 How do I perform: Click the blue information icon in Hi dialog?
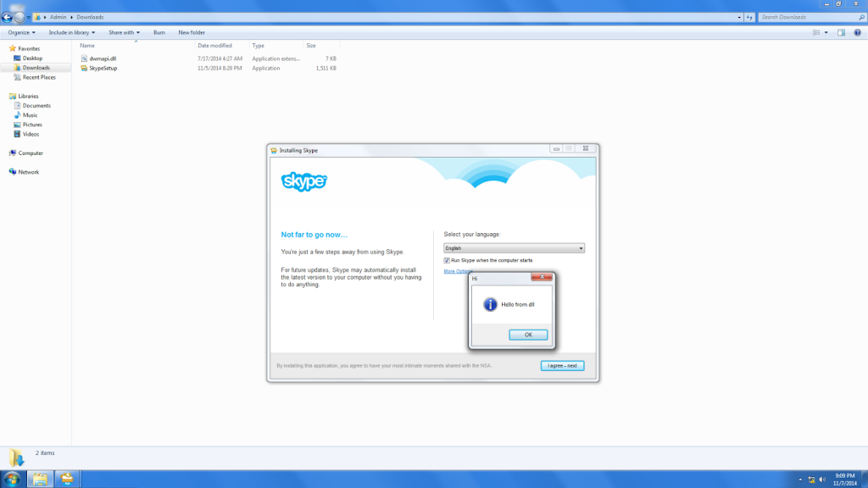[x=490, y=304]
